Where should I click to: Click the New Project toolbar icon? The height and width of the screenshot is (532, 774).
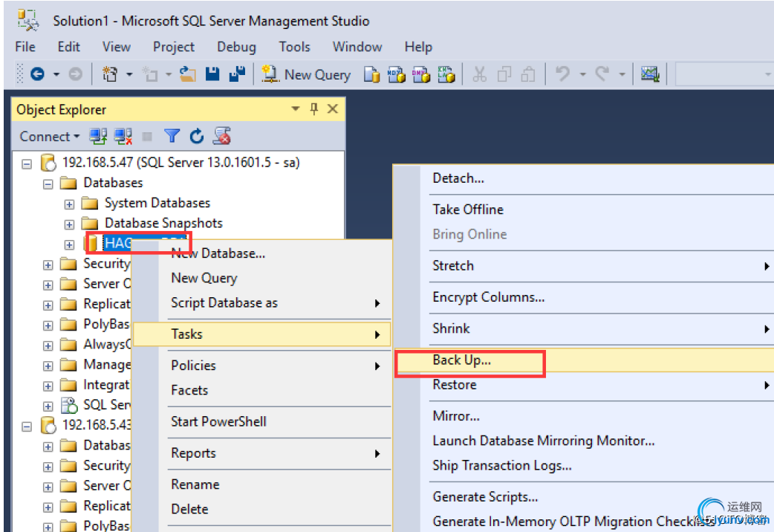coord(110,74)
